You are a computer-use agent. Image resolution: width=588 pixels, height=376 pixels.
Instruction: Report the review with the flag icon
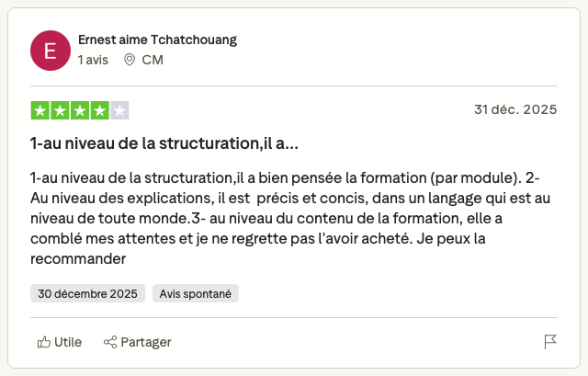[x=550, y=342]
